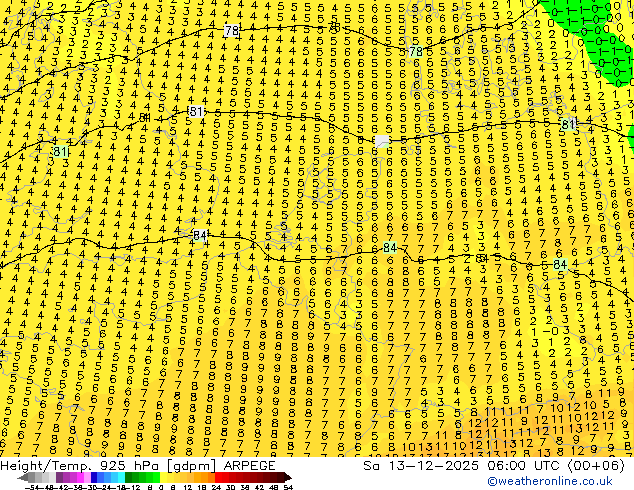Open the weatheronline.co.uk copyright link
This screenshot has width=634, height=490.
click(550, 481)
